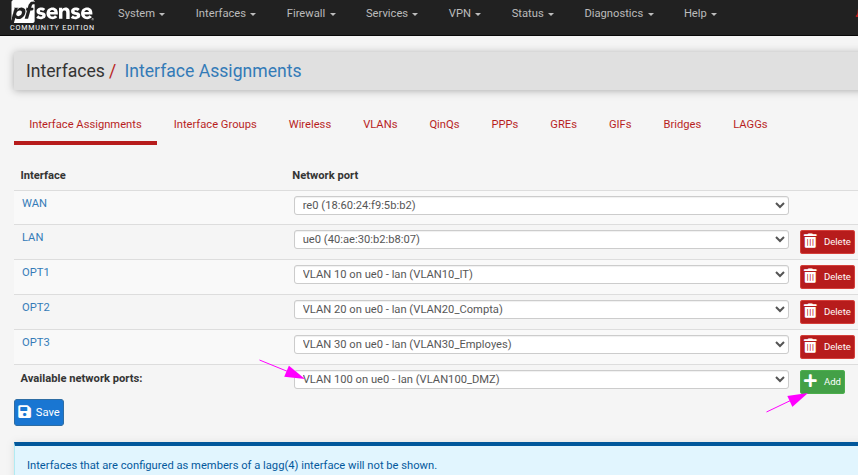Click the Save button

[x=39, y=412]
